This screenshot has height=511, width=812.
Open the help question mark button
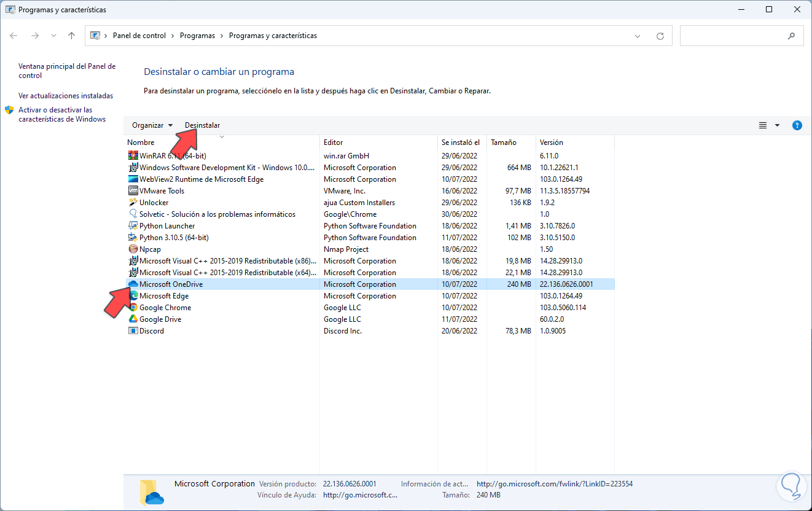[x=797, y=125]
